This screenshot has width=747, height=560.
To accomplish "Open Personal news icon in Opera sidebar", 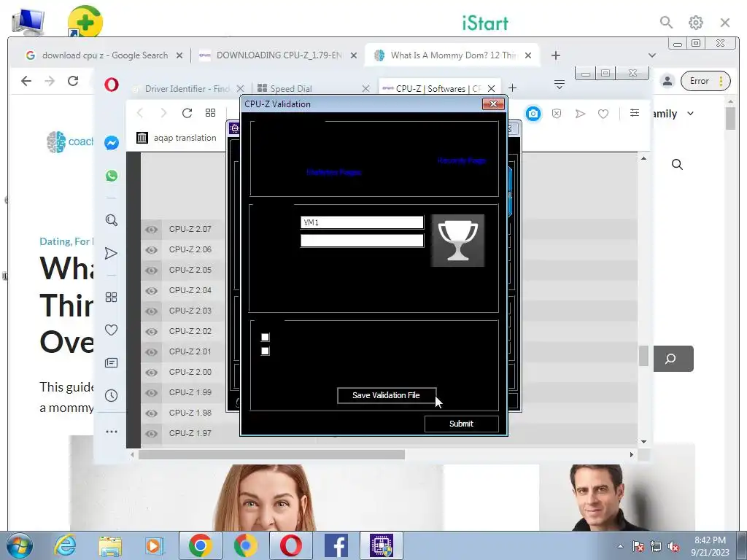I will coord(111,363).
